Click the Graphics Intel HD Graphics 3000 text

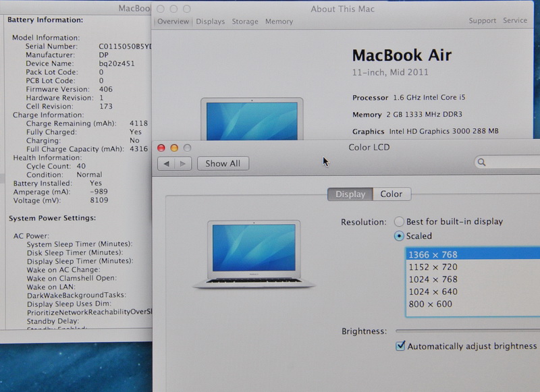coord(425,131)
